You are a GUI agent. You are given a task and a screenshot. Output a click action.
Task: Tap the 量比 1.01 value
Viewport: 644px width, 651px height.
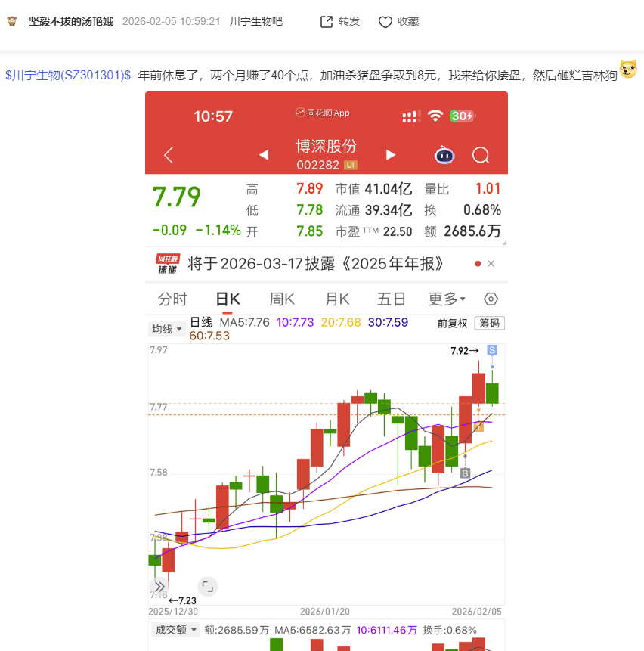click(x=463, y=189)
